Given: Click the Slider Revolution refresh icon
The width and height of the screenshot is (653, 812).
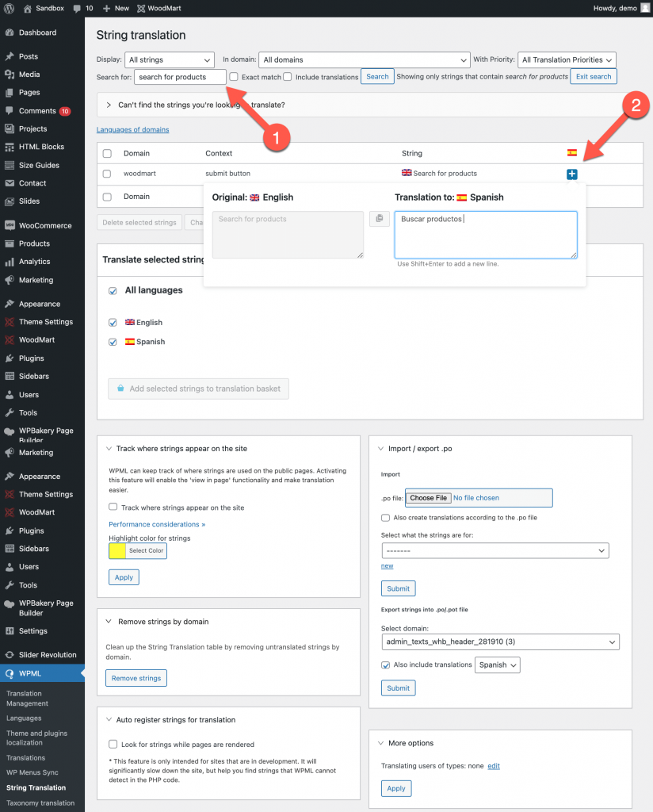Looking at the screenshot, I should pyautogui.click(x=10, y=655).
